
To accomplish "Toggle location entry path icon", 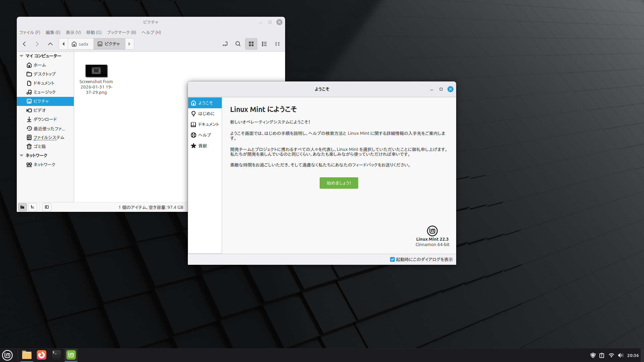I will (x=225, y=44).
